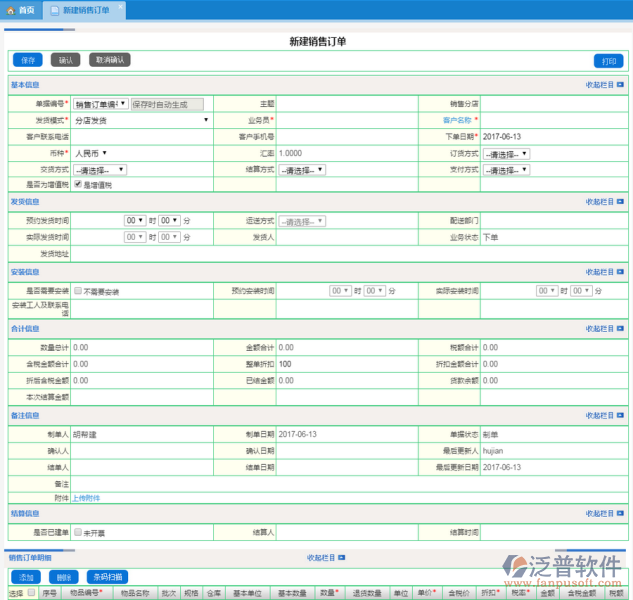Click the 保存 button

point(27,60)
